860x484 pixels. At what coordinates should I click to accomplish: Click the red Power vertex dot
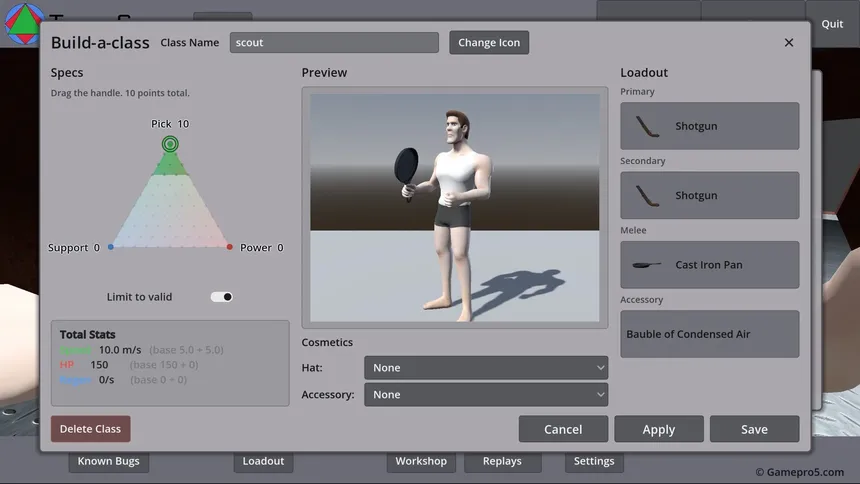coord(229,247)
